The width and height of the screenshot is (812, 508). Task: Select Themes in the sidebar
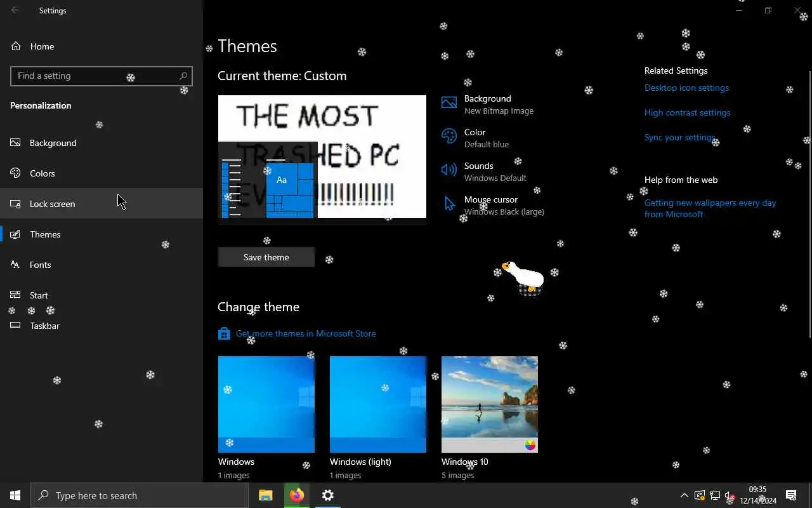click(101, 234)
